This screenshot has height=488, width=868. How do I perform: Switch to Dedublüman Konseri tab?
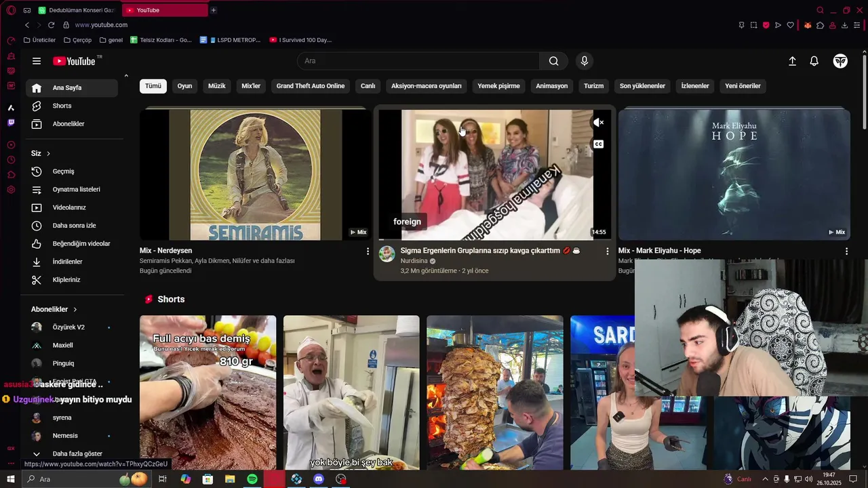point(78,10)
